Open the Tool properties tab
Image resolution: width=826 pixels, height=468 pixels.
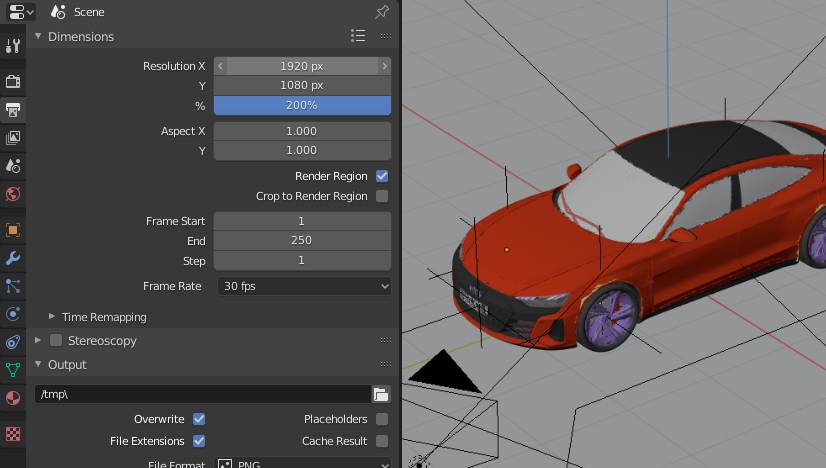point(13,46)
